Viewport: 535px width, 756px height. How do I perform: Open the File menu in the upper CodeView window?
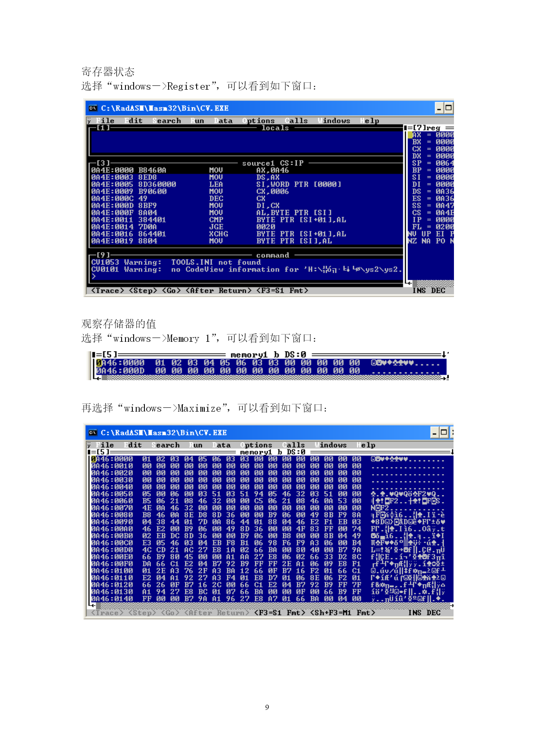coord(105,121)
